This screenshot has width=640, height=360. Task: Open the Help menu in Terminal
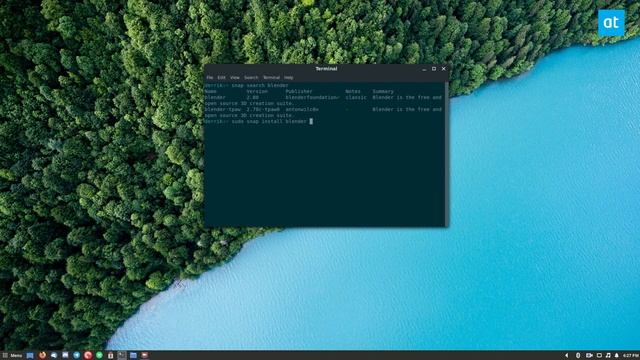coord(289,78)
